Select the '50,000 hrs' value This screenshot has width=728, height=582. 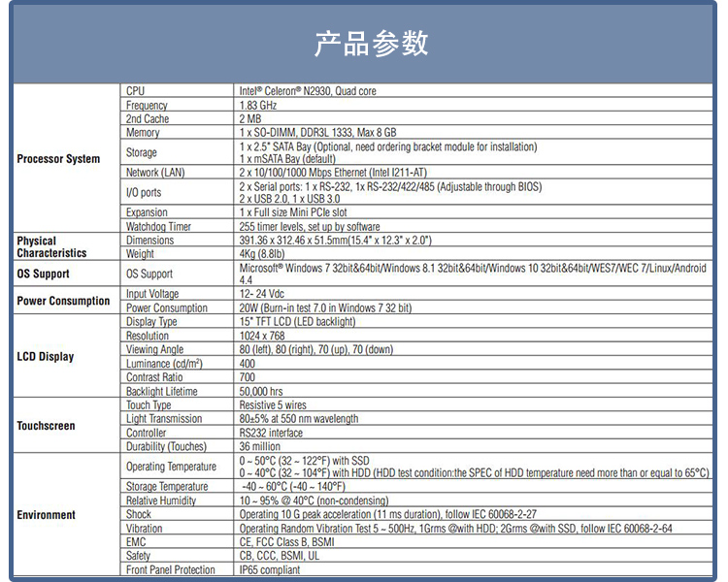coord(261,391)
